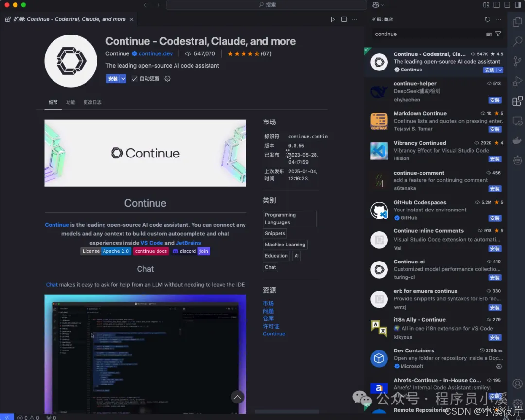Open the Explorer view in activity bar
This screenshot has height=420, width=525.
click(x=517, y=22)
